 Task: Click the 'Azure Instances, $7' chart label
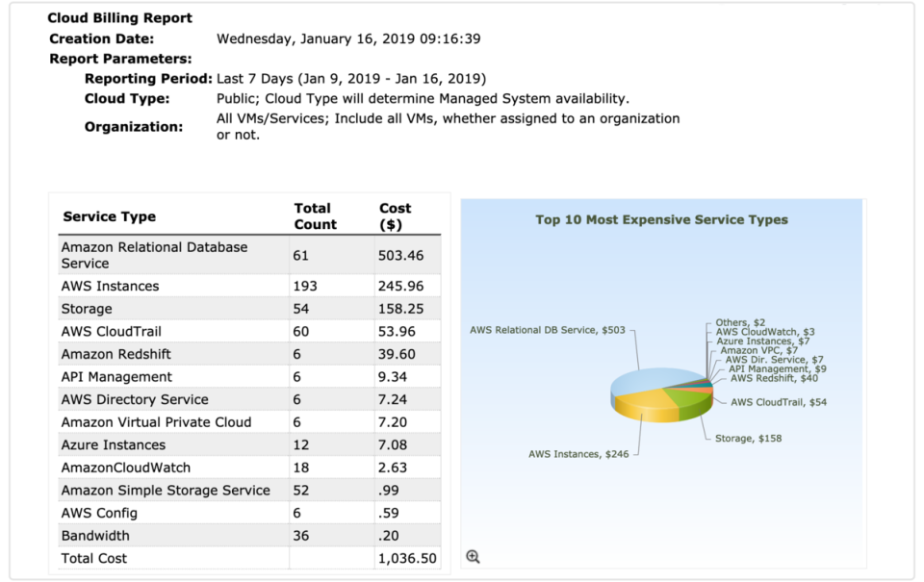763,342
